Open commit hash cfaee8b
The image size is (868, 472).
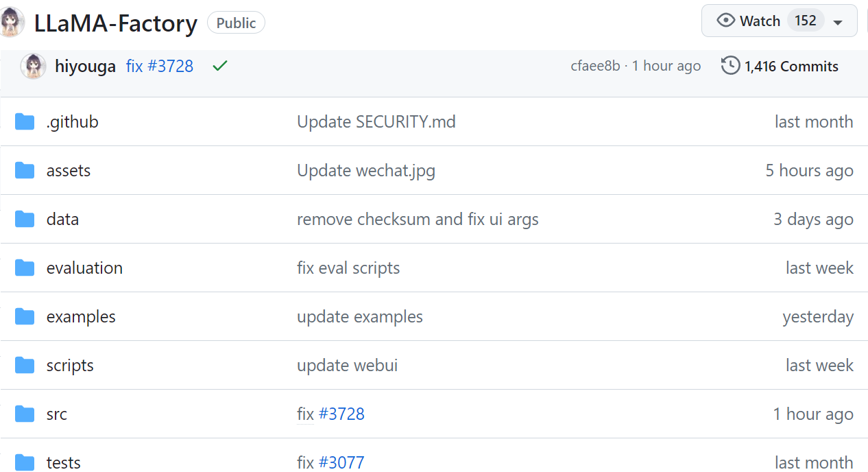click(594, 67)
